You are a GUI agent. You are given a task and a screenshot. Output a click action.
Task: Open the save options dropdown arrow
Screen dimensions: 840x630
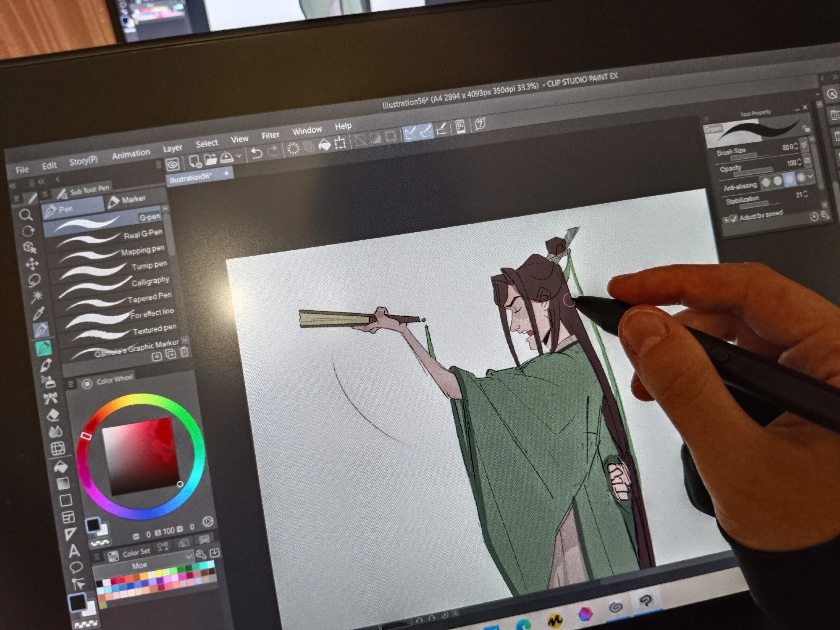[x=239, y=156]
